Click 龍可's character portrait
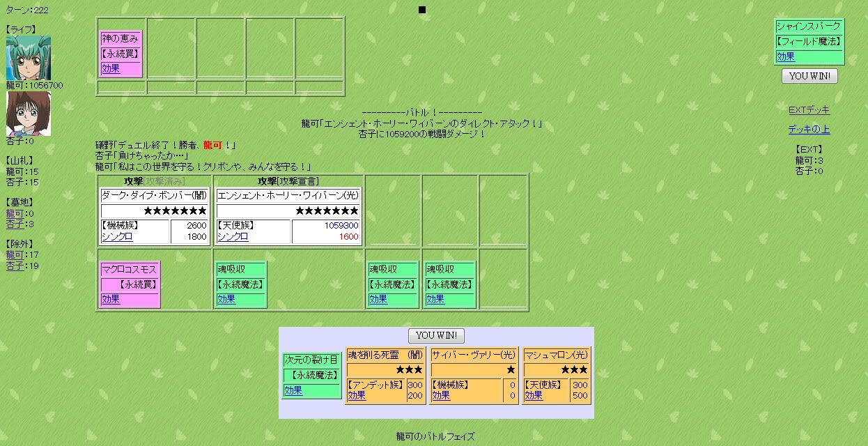 (28, 58)
